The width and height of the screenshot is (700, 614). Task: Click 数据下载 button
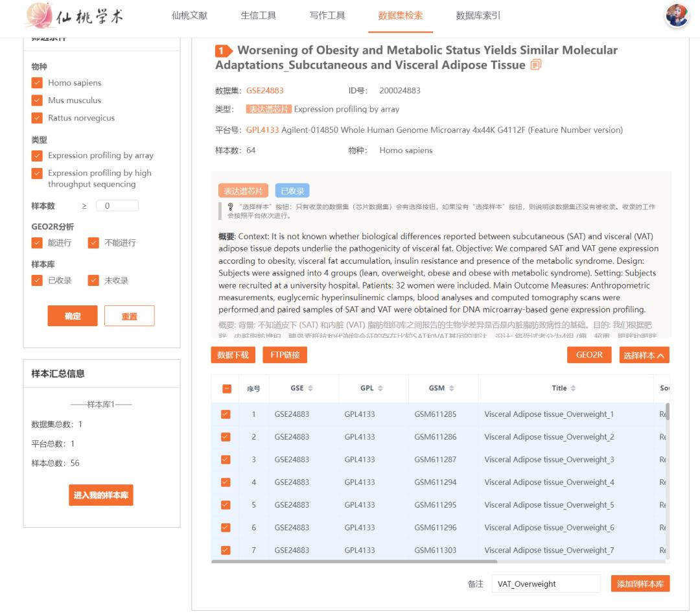[x=233, y=355]
